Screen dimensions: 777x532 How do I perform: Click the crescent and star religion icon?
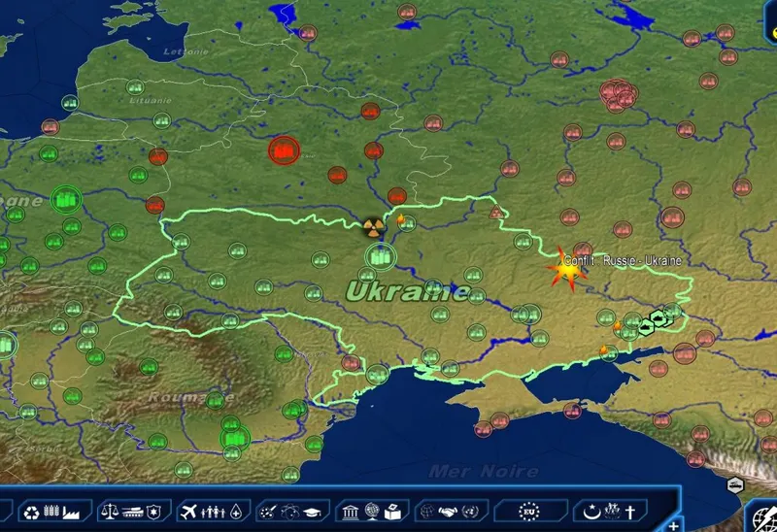[591, 512]
